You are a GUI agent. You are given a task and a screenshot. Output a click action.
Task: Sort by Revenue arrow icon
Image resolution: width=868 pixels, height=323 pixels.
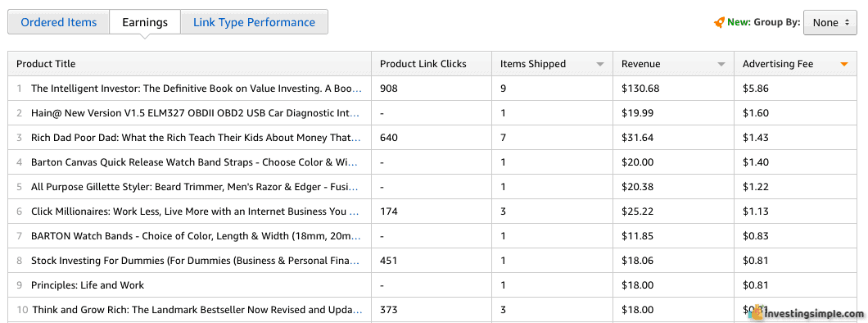721,64
